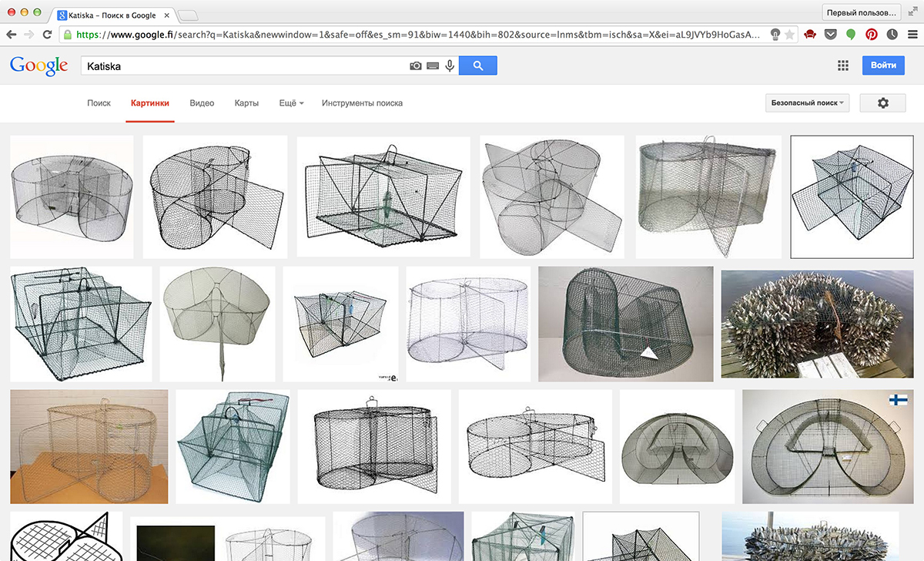The height and width of the screenshot is (561, 924).
Task: Click the Pocket extension icon
Action: [x=832, y=35]
